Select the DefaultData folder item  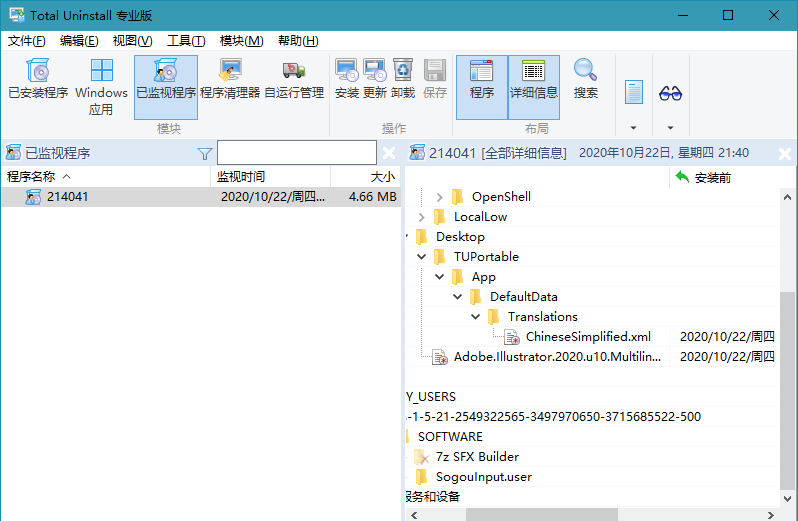click(x=524, y=297)
